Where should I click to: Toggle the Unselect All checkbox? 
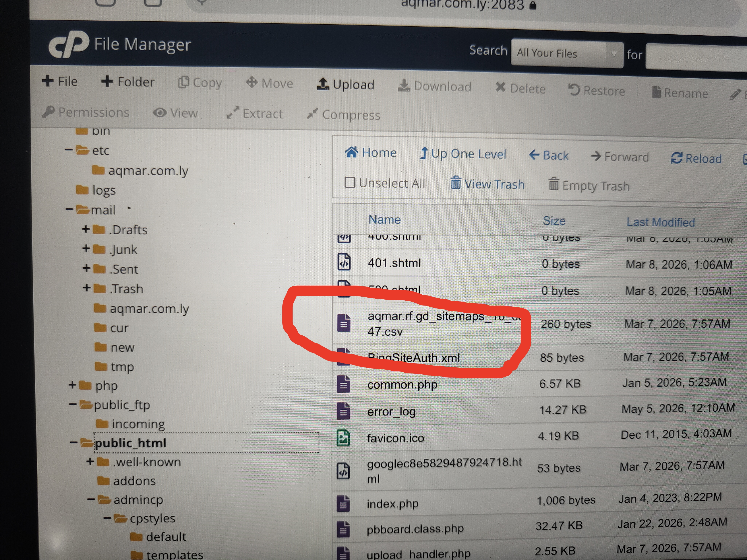pyautogui.click(x=350, y=182)
